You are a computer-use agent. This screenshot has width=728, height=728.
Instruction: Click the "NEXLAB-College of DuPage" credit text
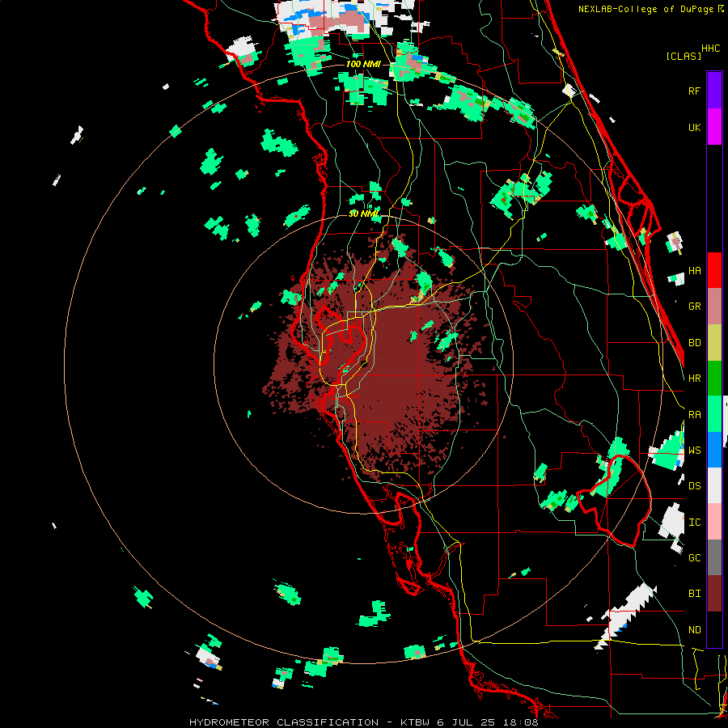645,9
